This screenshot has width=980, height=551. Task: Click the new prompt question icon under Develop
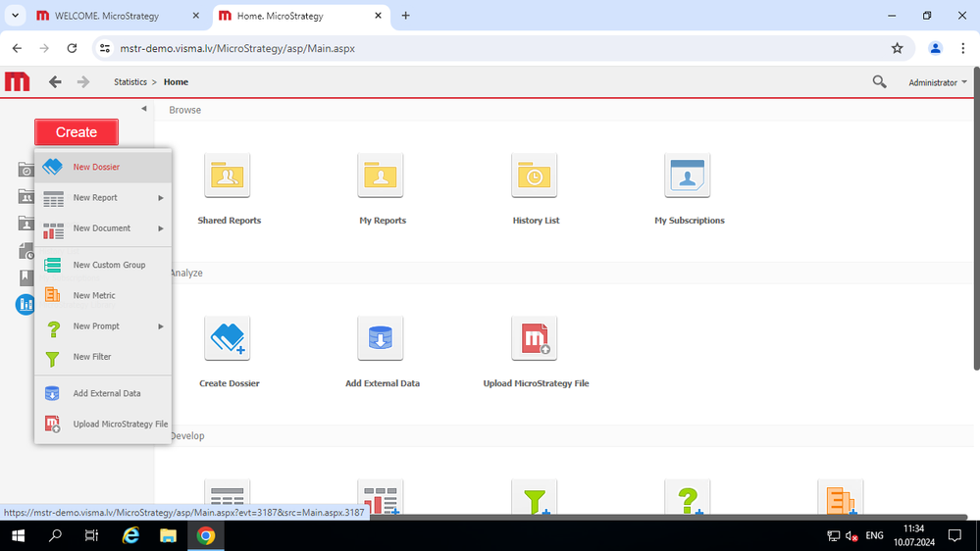coord(688,497)
